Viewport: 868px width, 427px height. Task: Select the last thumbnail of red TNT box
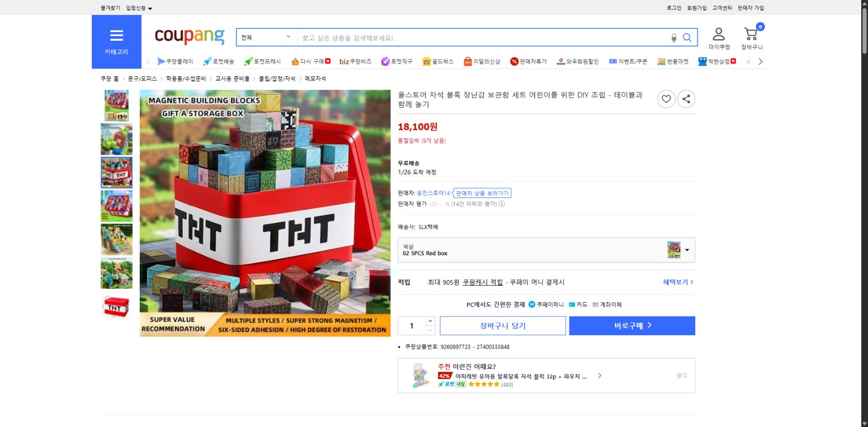[117, 306]
